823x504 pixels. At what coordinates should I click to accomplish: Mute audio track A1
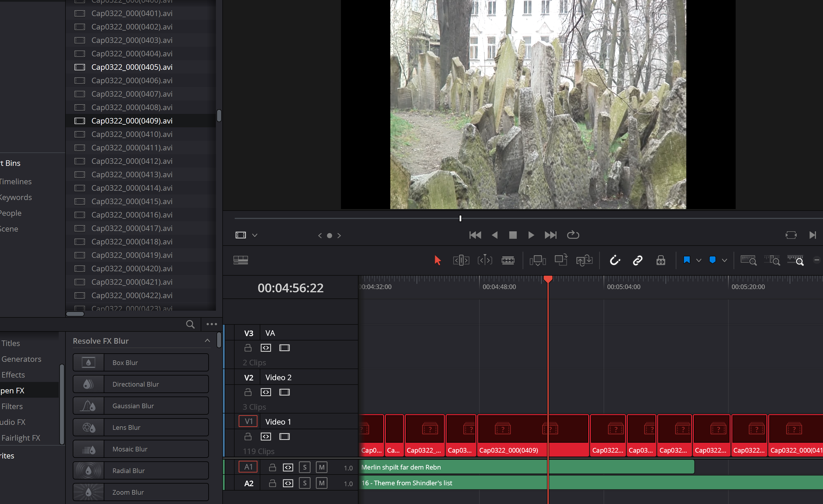(x=321, y=467)
